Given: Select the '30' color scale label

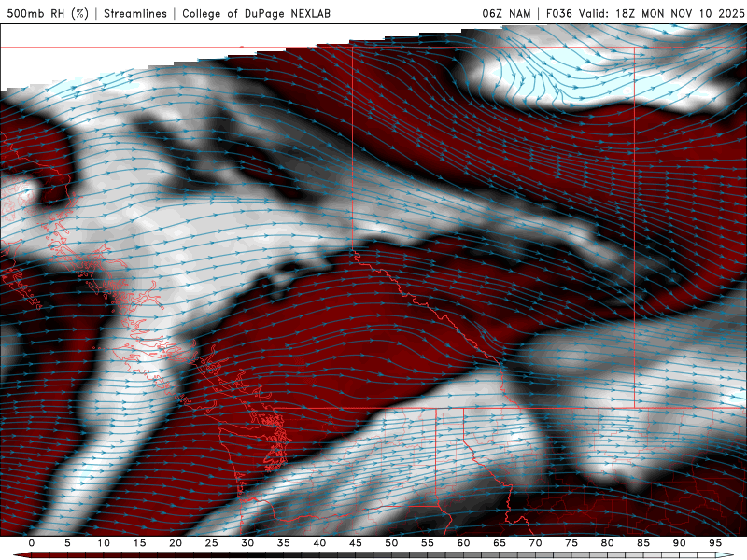Looking at the screenshot, I should [x=247, y=543].
